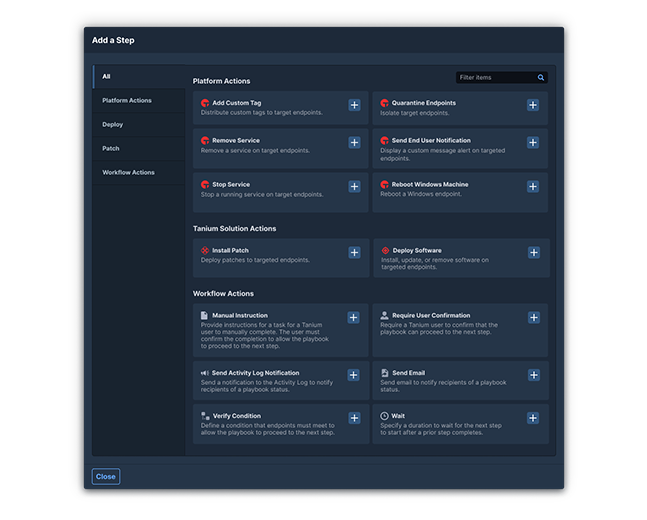Click the clock icon beside Wait
The image size is (647, 520).
pos(384,416)
